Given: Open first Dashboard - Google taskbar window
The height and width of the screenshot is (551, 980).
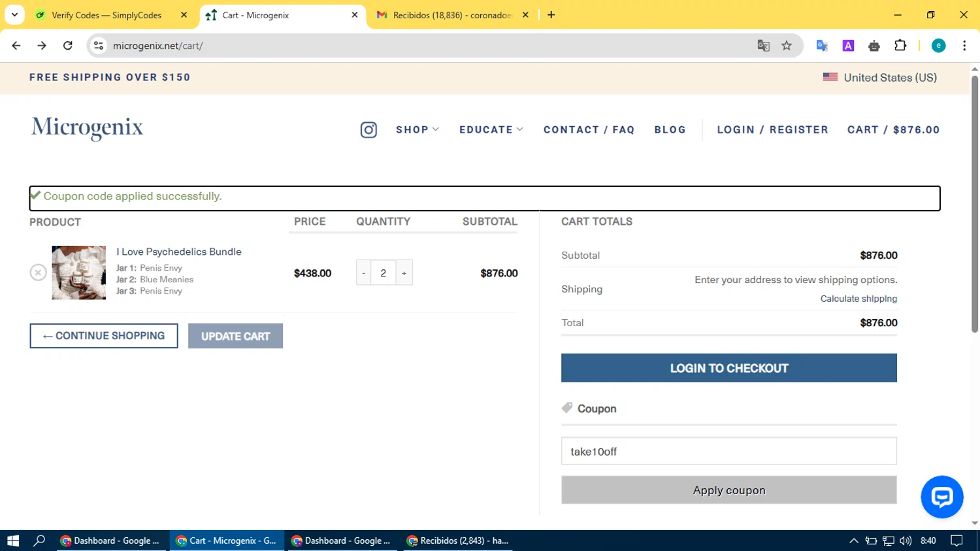Looking at the screenshot, I should (111, 541).
